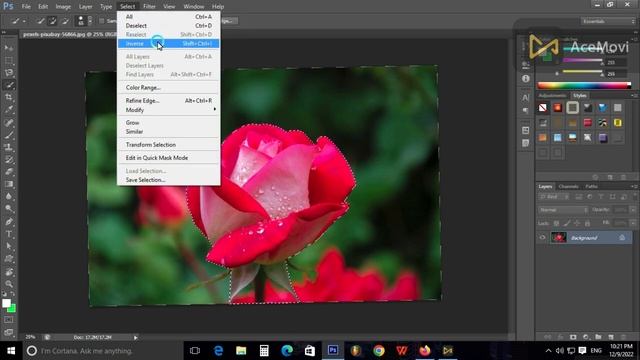640x360 pixels.
Task: Choose Inverse from Select menu
Action: tap(169, 44)
